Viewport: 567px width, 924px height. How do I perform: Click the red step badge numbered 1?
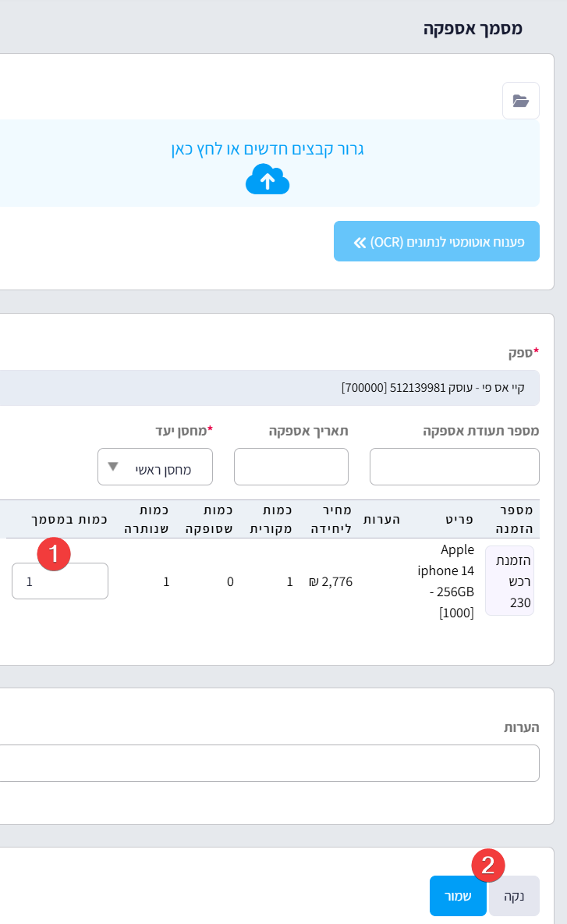[x=55, y=554]
